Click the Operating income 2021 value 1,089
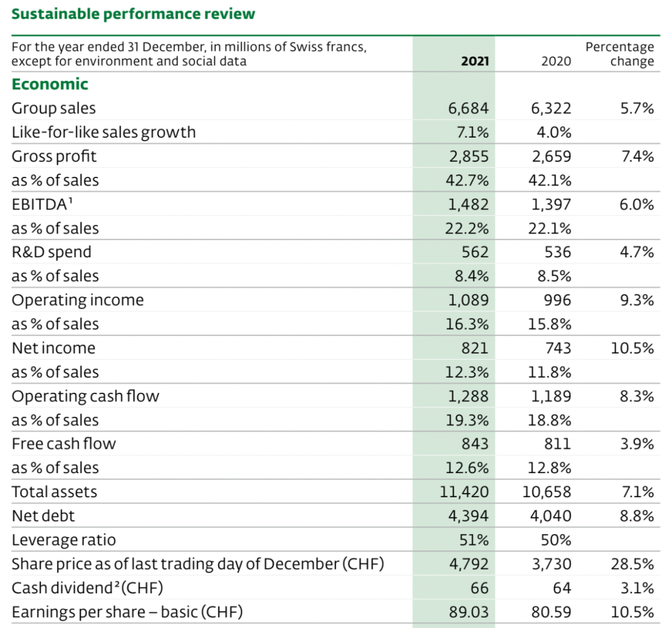This screenshot has width=672, height=628. pyautogui.click(x=469, y=300)
